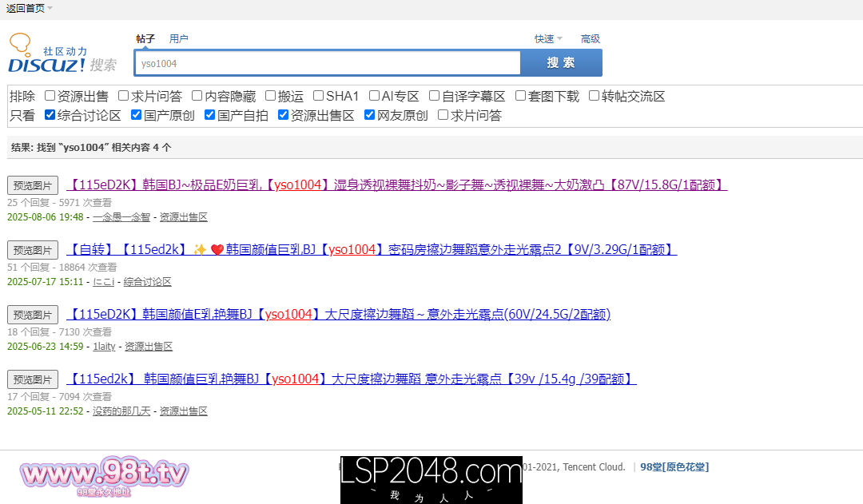Open the 高级 advanced search link
Viewport: 863px width, 504px height.
590,39
